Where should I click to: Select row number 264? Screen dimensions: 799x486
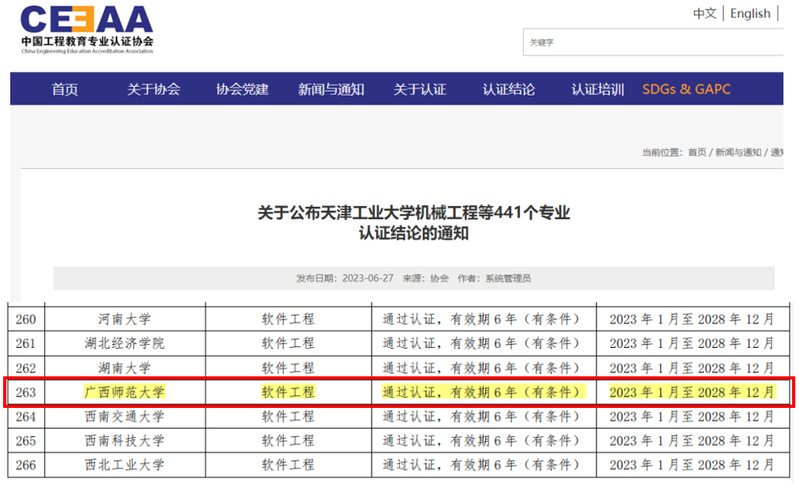pos(25,417)
